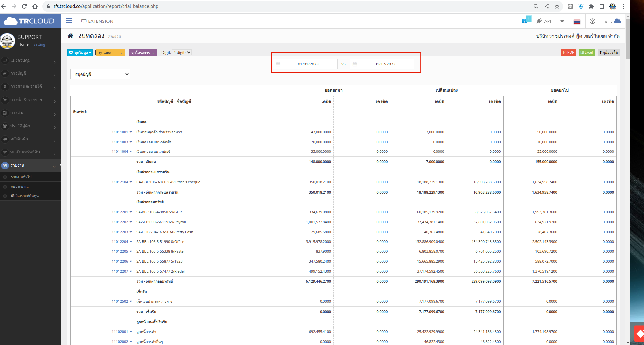Viewport: 644px width, 345px height.
Task: Toggle the hamburger sidebar menu
Action: tap(69, 21)
